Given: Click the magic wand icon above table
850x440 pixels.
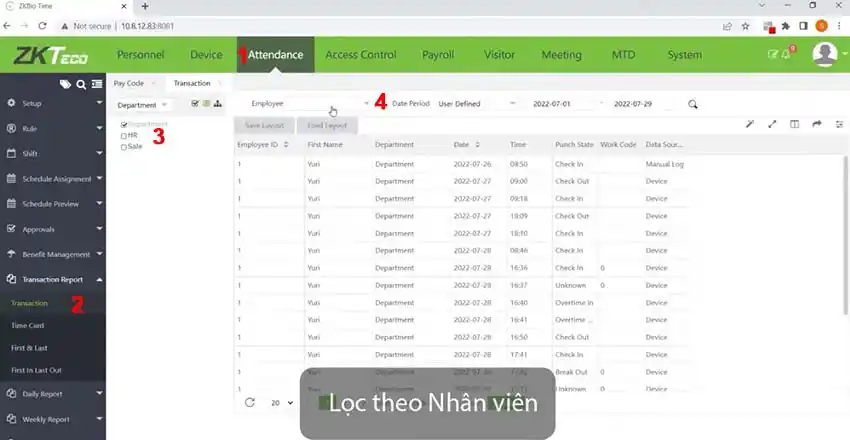Looking at the screenshot, I should pos(750,124).
